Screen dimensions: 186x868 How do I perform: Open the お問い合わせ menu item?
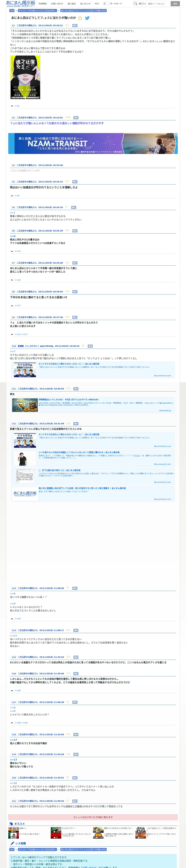click(57, 4)
